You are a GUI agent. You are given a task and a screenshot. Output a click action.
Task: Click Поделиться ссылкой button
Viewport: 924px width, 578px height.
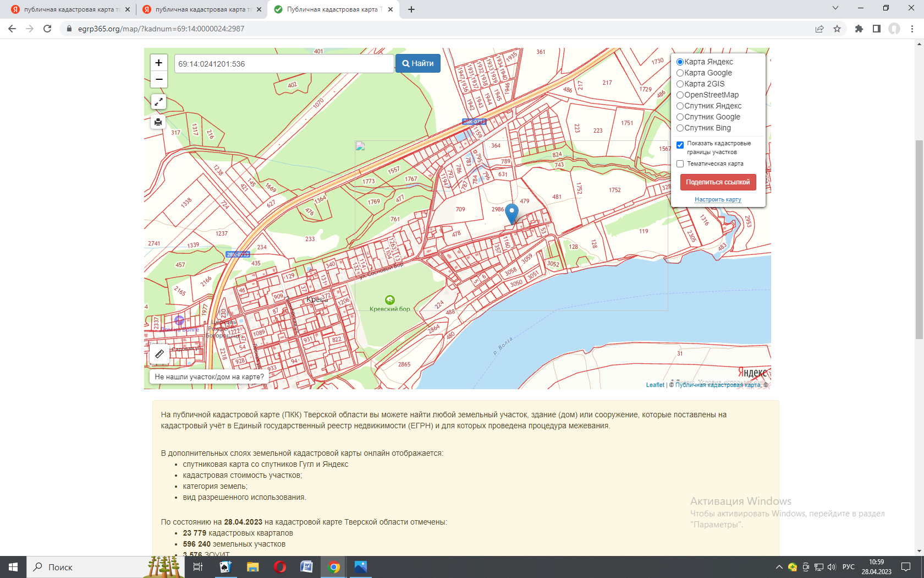pos(718,182)
